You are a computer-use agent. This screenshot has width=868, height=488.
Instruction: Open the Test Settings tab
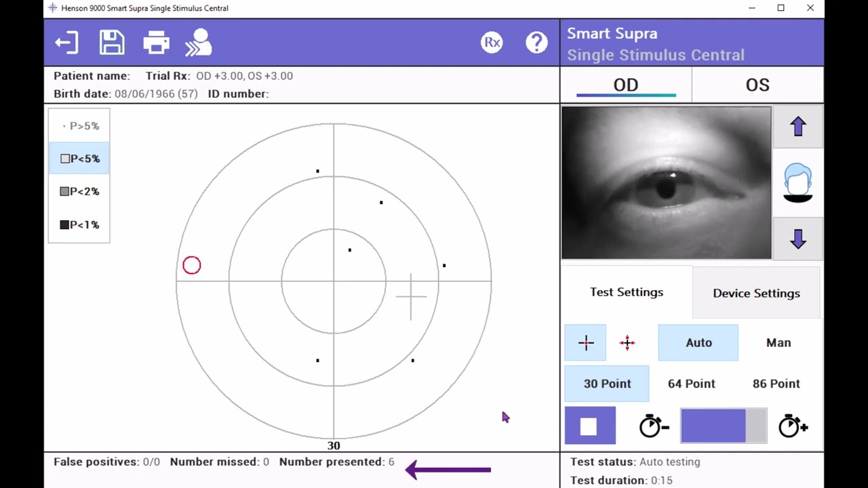(627, 292)
